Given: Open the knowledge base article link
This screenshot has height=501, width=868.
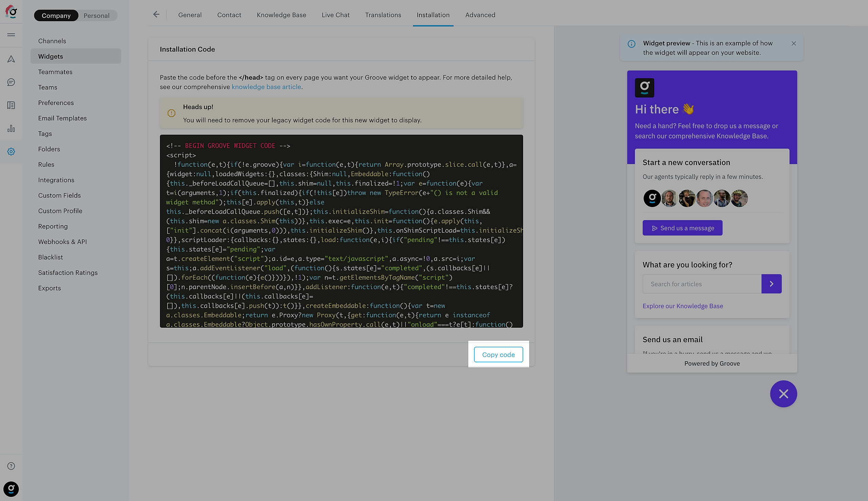Looking at the screenshot, I should coord(266,87).
